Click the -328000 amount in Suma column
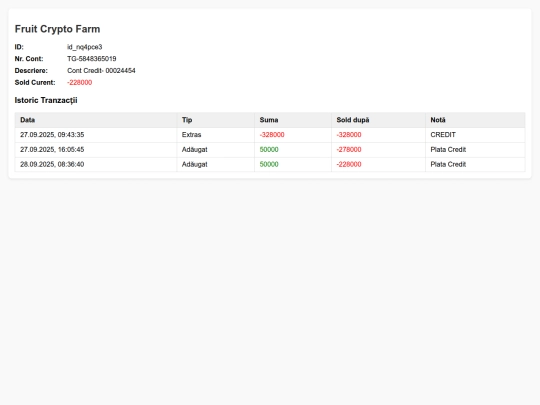Screen dimensions: 540x405 [272, 135]
